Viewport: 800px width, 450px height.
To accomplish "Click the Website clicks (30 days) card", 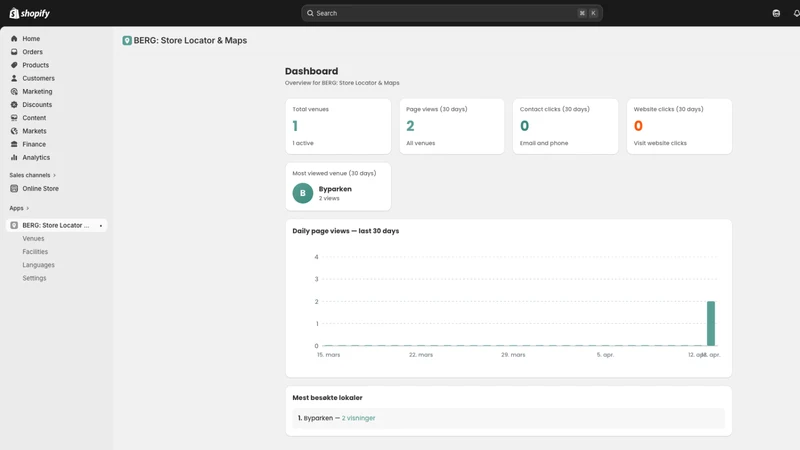I will point(679,127).
